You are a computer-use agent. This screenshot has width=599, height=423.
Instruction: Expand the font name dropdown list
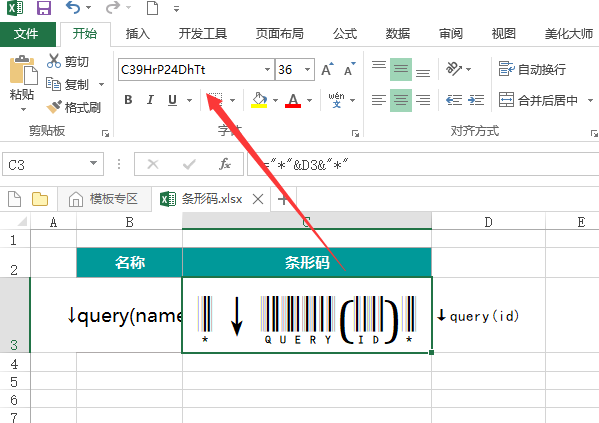click(x=267, y=70)
